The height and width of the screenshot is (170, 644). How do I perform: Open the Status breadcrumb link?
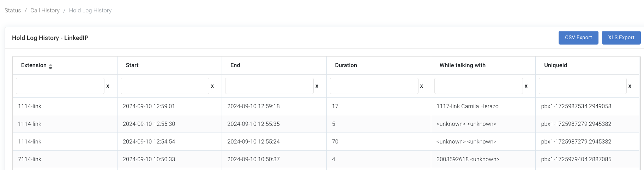(13, 11)
